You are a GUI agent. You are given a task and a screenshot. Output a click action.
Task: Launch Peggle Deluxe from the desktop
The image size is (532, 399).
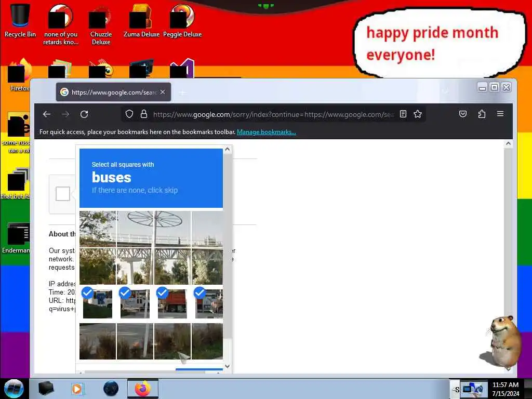tap(182, 20)
